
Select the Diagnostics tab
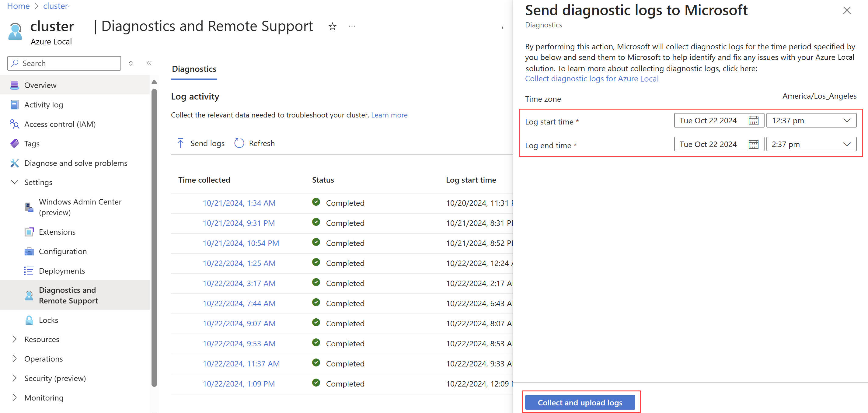(194, 69)
